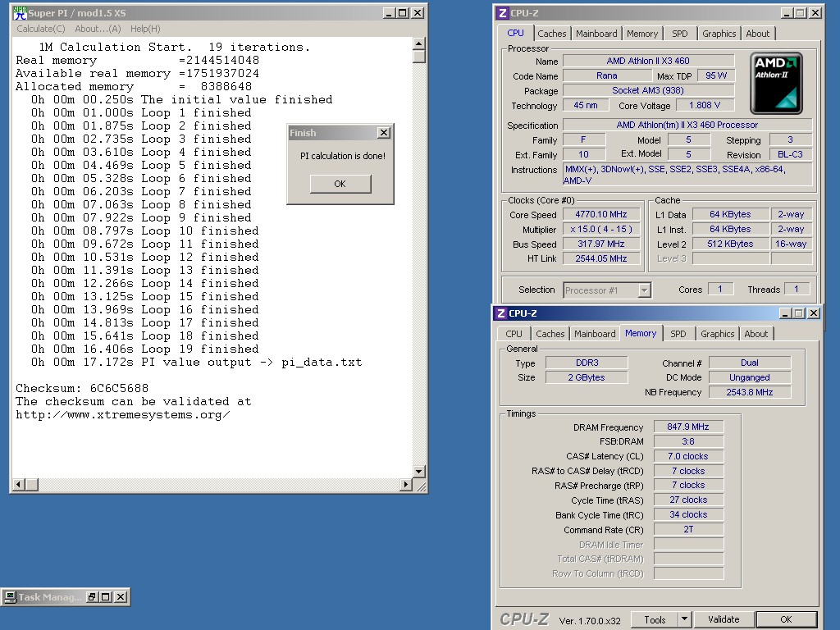Click the Tools button in CPU-Z
840x630 pixels.
pos(655,619)
